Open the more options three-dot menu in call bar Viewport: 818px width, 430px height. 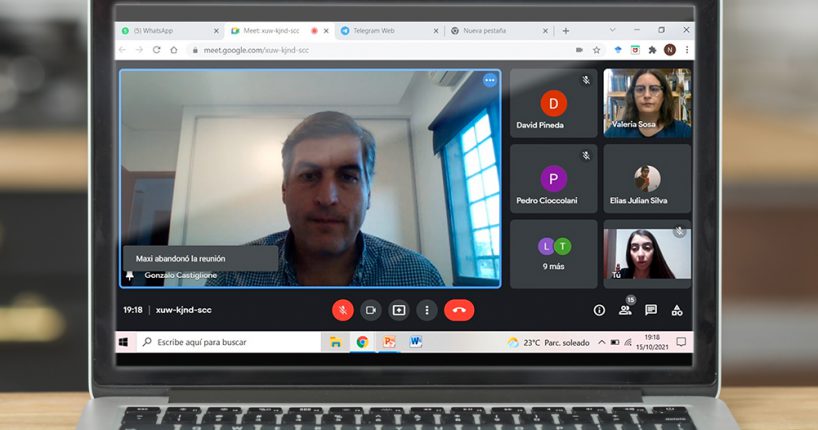point(427,310)
